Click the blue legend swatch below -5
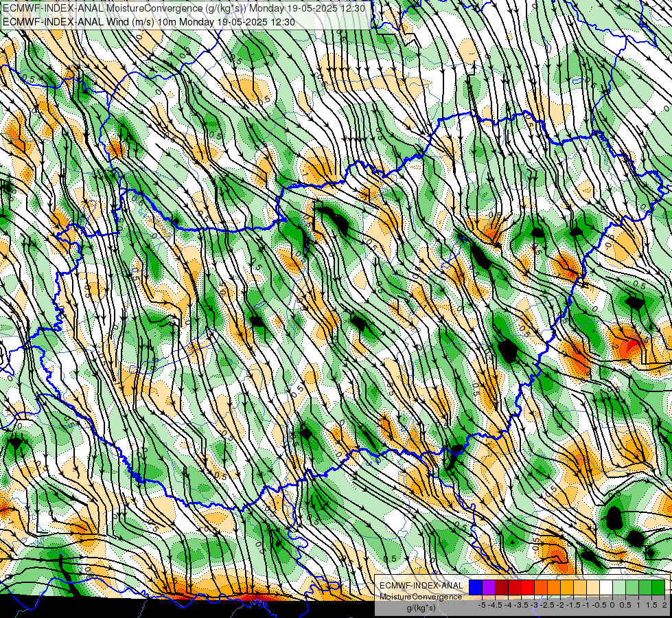This screenshot has height=618, width=672. 476,587
